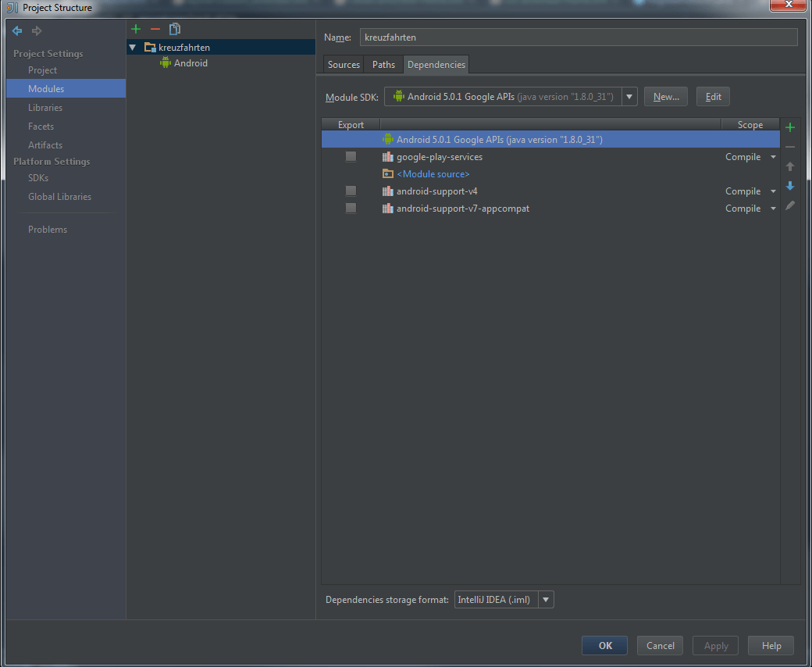Add a new module with green plus
The image size is (812, 667).
(x=136, y=29)
